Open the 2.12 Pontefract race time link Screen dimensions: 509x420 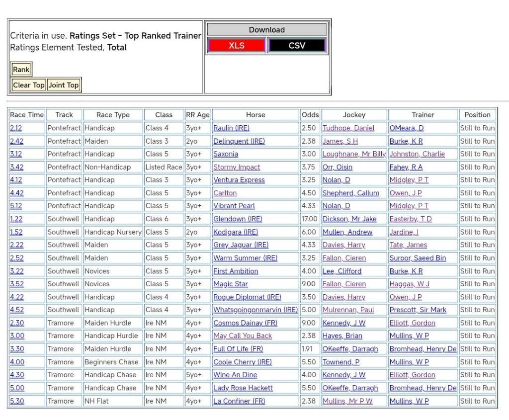pos(16,128)
